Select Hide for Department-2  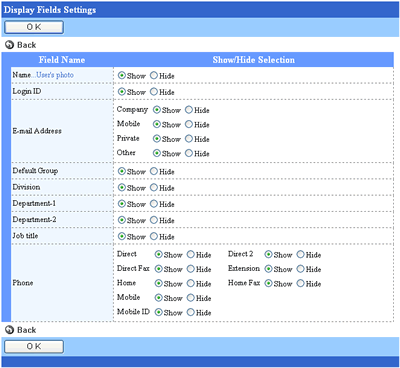point(154,220)
